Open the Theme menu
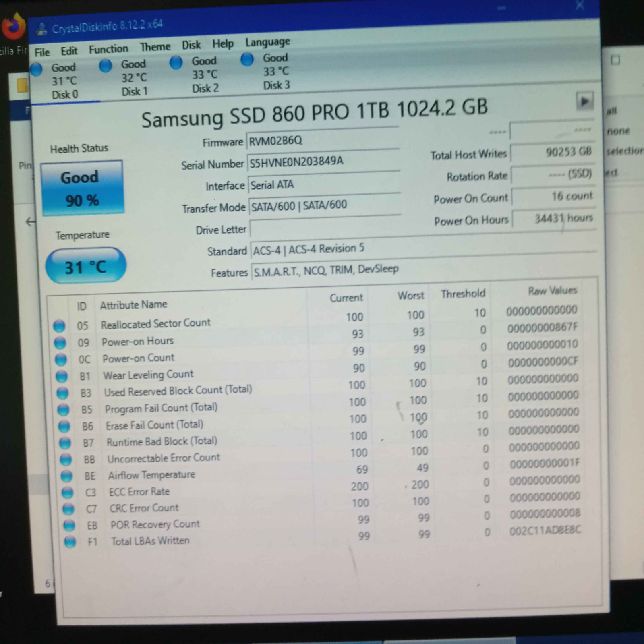The height and width of the screenshot is (644, 644). (155, 47)
